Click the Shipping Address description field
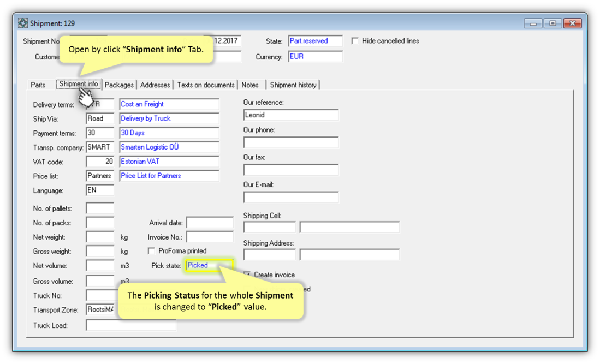Image resolution: width=600 pixels, height=364 pixels. pyautogui.click(x=349, y=255)
